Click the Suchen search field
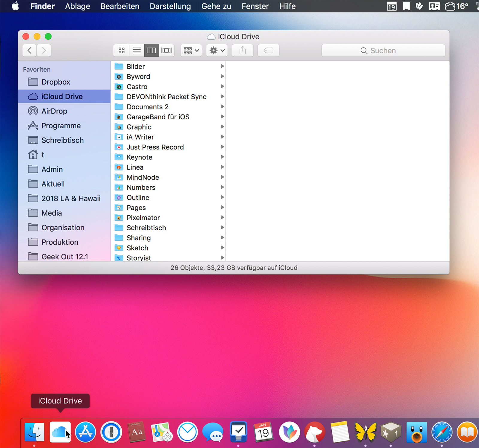This screenshot has width=479, height=448. coord(383,51)
